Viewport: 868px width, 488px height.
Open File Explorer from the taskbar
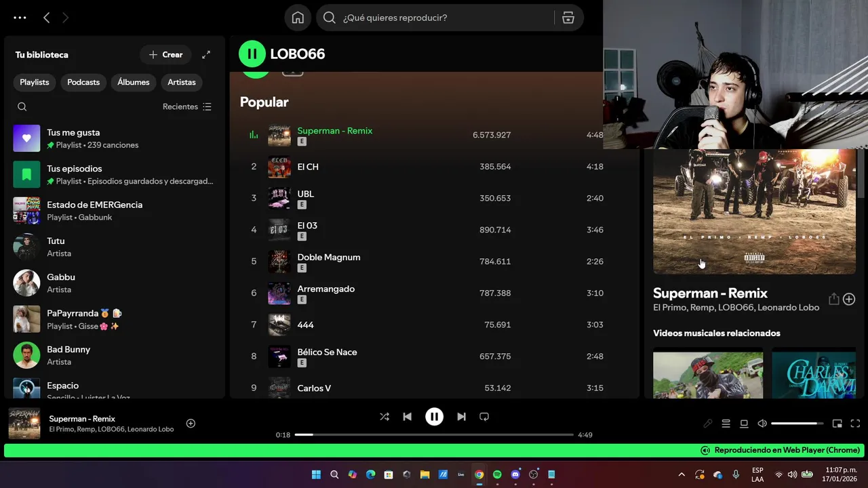click(425, 474)
